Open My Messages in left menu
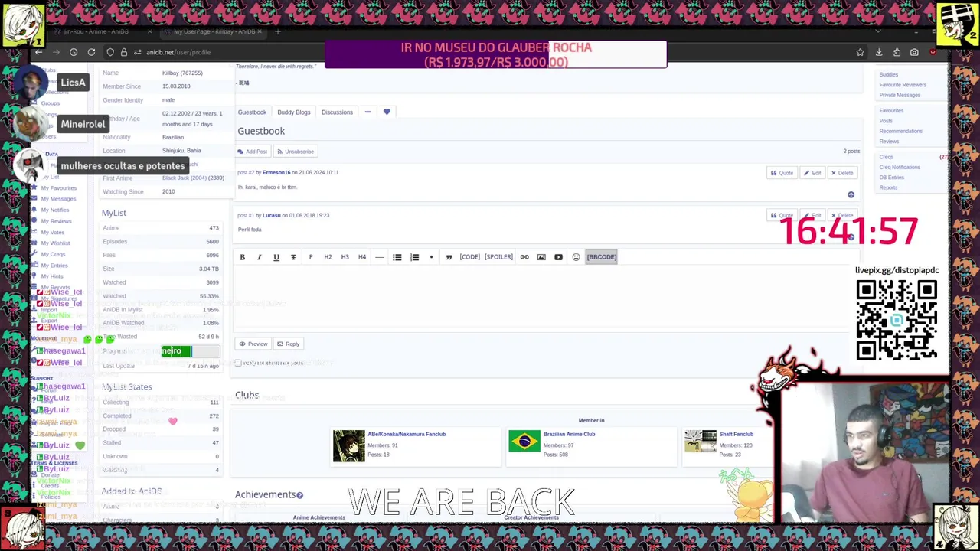Viewport: 980px width, 551px height. tap(58, 199)
